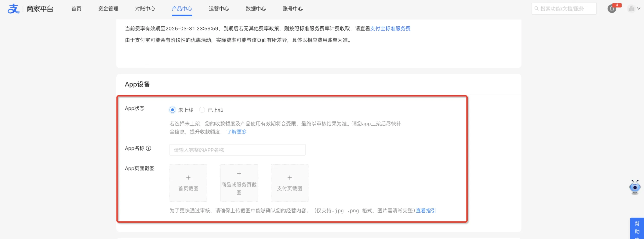The image size is (644, 239).
Task: Click the plus icon for 支付页截图
Action: pos(290,178)
